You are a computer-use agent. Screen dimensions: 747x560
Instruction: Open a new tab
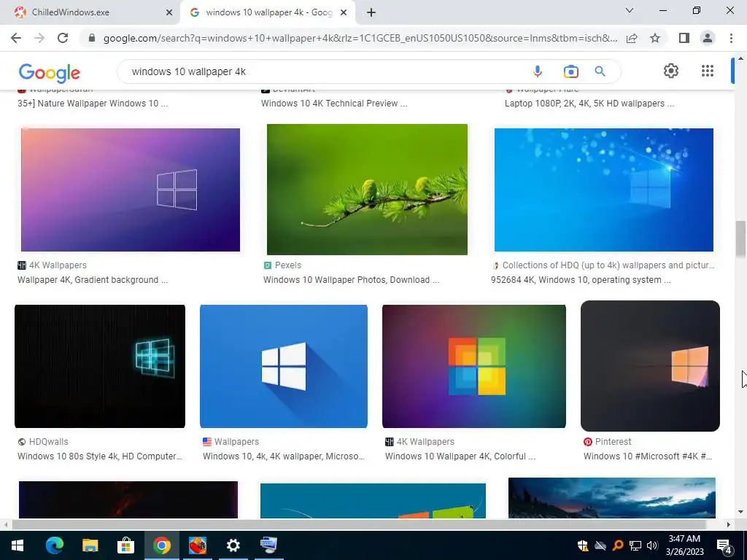[x=371, y=12]
